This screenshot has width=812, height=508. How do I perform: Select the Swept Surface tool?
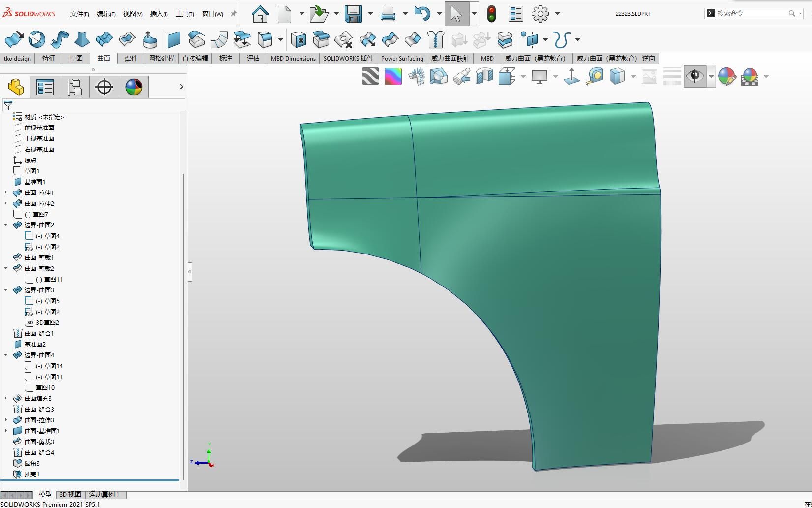(59, 39)
